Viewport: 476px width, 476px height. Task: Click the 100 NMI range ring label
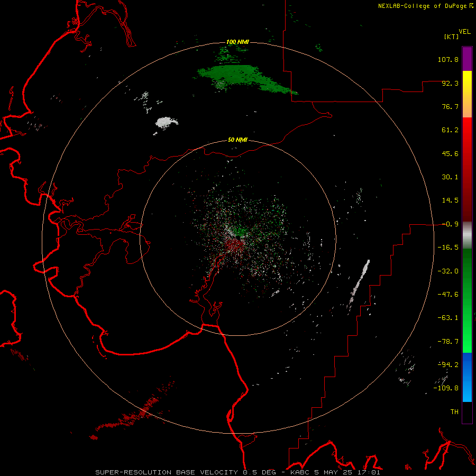coord(237,42)
